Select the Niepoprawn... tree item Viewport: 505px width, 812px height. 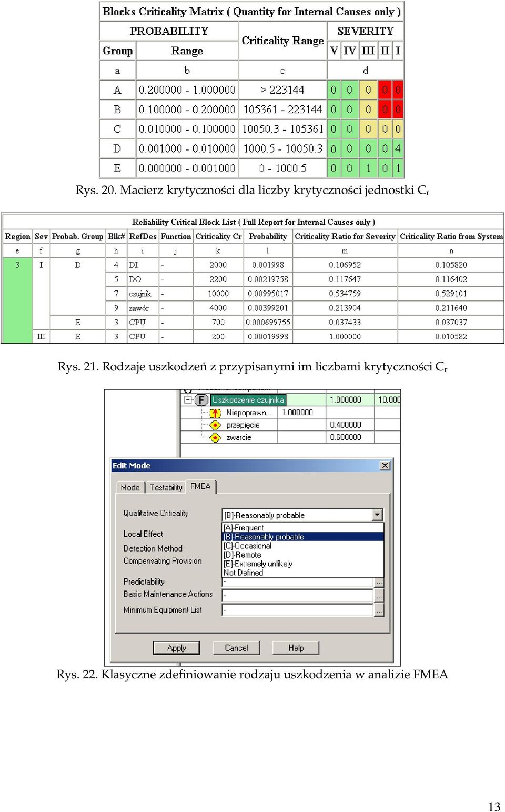(248, 413)
